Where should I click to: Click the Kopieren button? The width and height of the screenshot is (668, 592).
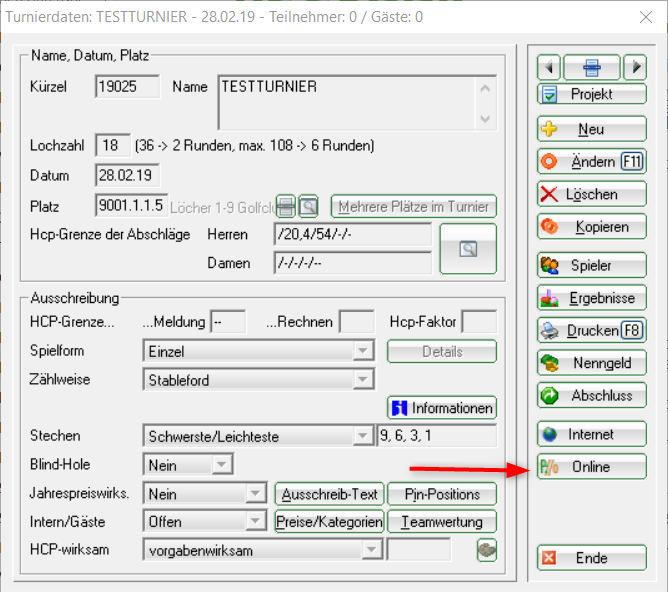click(592, 227)
